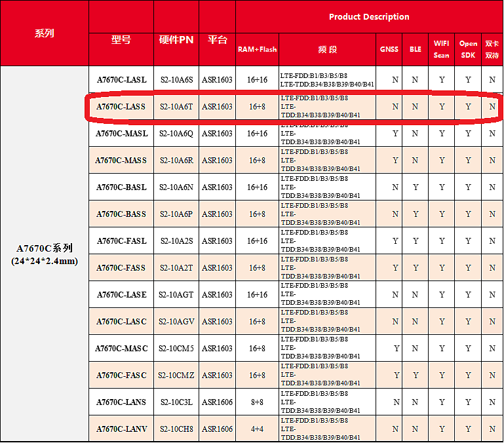Click the 系列 column header
Screen dimensions: 504x443
[x=45, y=33]
